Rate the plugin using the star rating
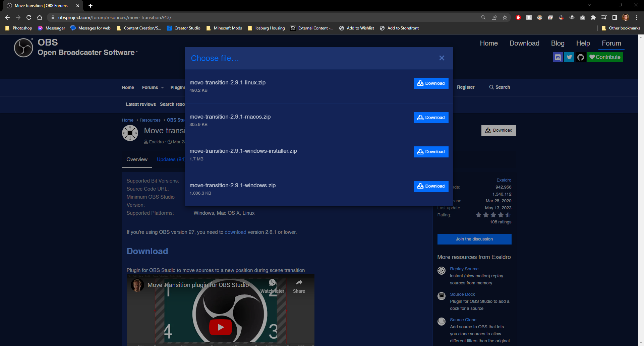This screenshot has height=346, width=644. tap(493, 215)
